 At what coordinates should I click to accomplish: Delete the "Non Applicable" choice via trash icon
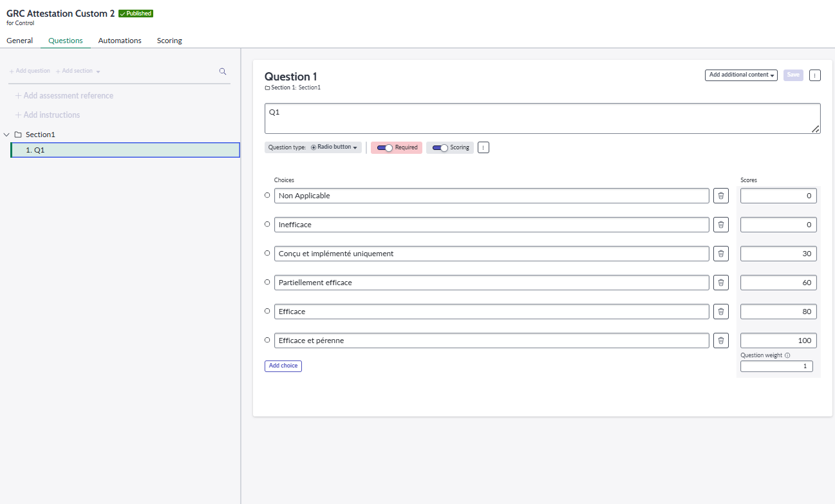click(720, 195)
